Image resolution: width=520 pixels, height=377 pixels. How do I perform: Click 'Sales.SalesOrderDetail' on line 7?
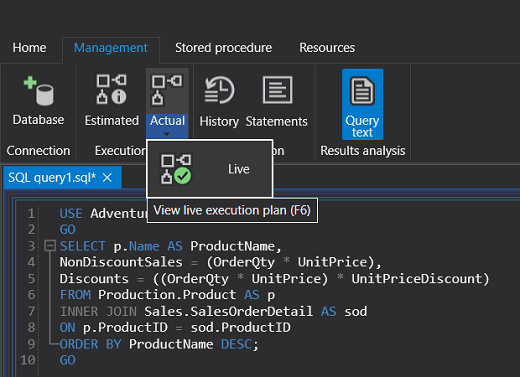click(x=228, y=312)
